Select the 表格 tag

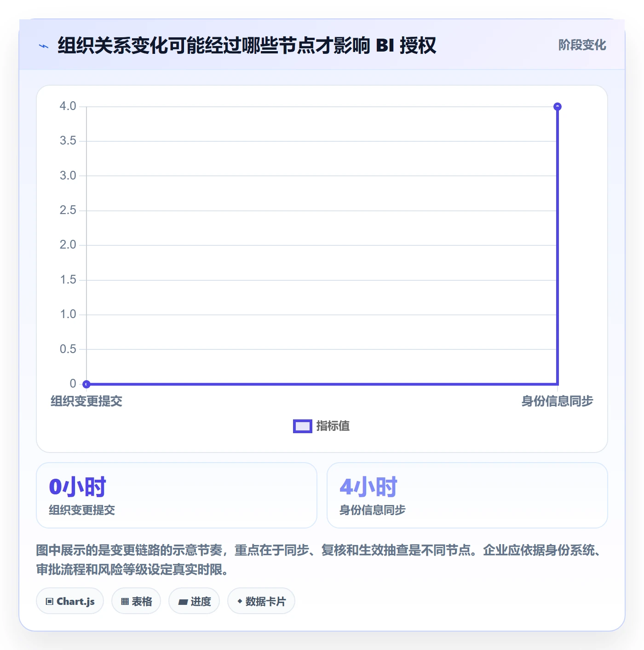pos(136,601)
